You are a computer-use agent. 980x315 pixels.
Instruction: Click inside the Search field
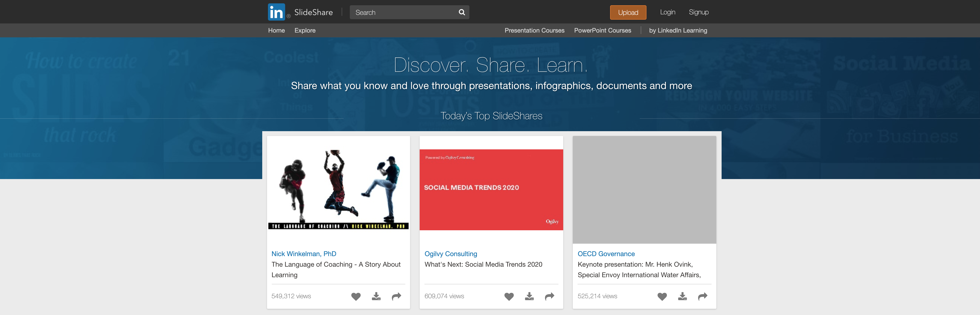[x=400, y=12]
